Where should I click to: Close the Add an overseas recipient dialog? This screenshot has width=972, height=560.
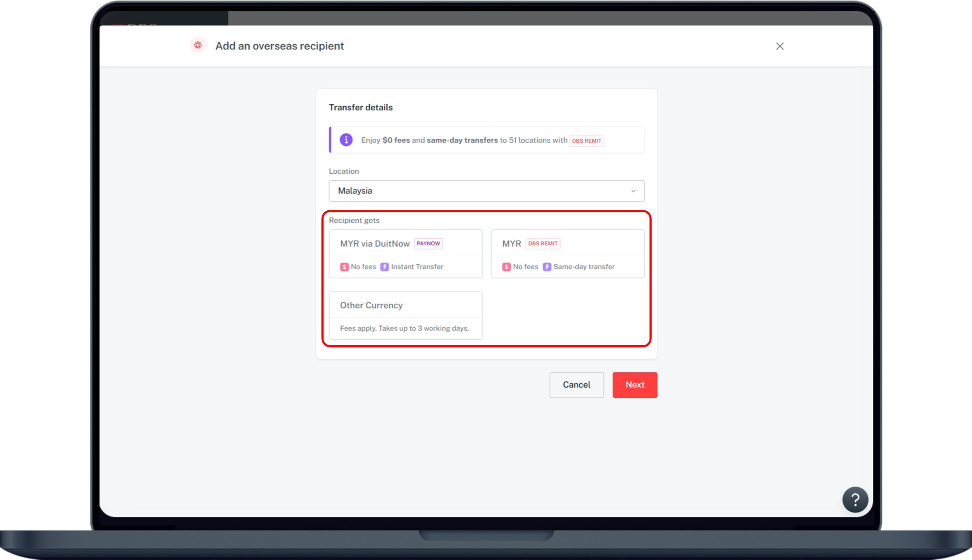pos(779,46)
